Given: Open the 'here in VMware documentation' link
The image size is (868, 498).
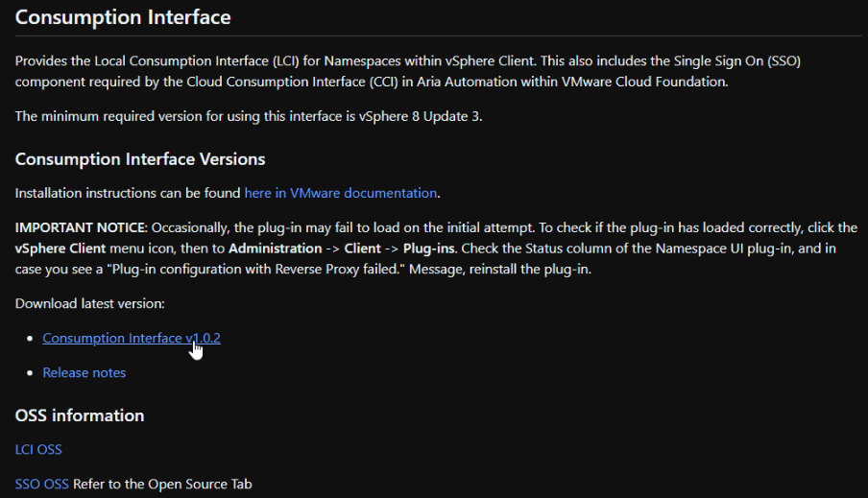Looking at the screenshot, I should (341, 193).
